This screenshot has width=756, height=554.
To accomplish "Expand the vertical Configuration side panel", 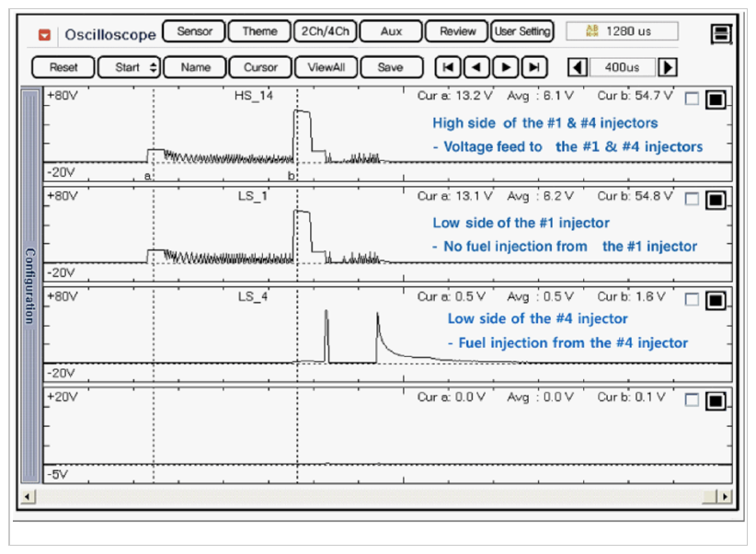I will 29,285.
